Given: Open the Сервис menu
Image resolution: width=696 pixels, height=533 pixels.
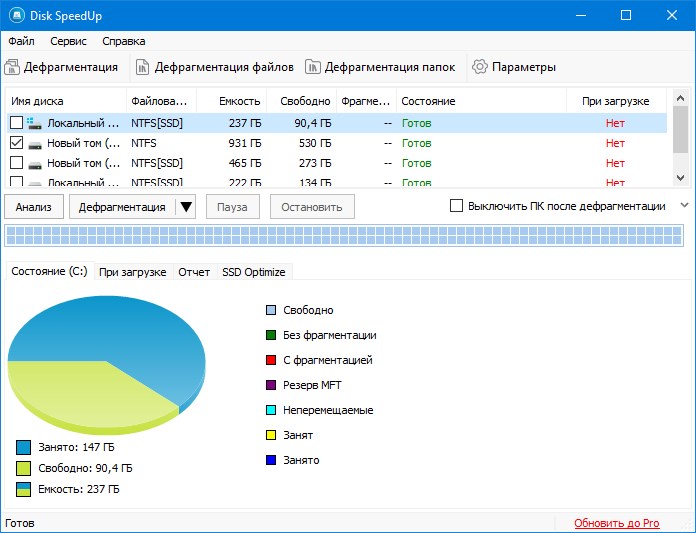Looking at the screenshot, I should (68, 41).
